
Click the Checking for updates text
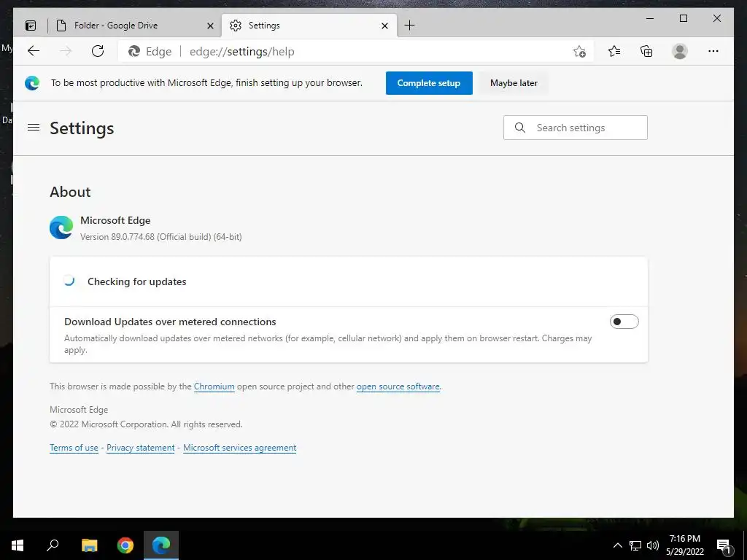pyautogui.click(x=136, y=281)
